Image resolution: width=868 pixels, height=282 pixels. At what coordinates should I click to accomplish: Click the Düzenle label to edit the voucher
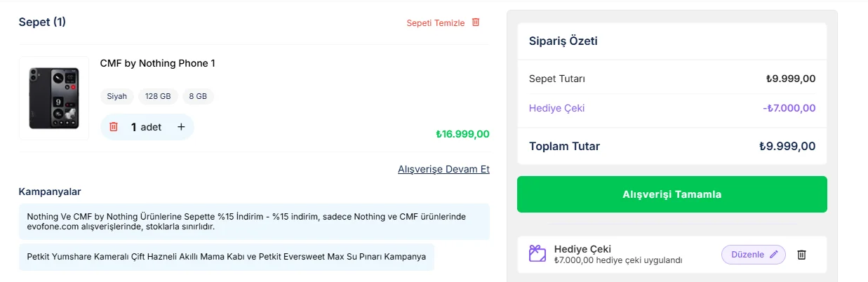(x=747, y=255)
